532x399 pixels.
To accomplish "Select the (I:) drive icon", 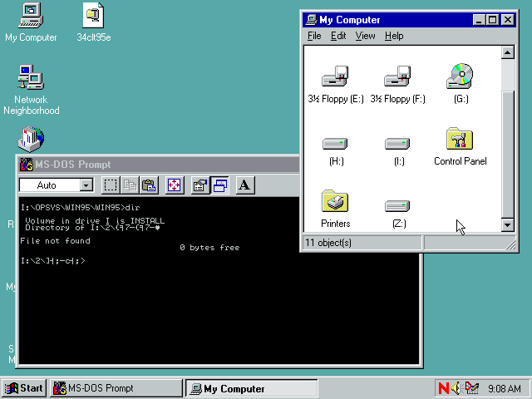I will (397, 144).
